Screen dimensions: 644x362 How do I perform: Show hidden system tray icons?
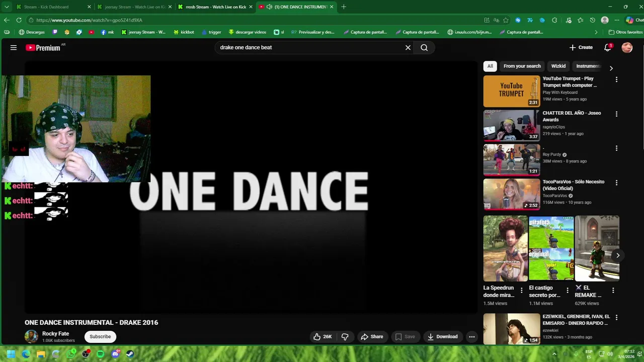coord(554,354)
